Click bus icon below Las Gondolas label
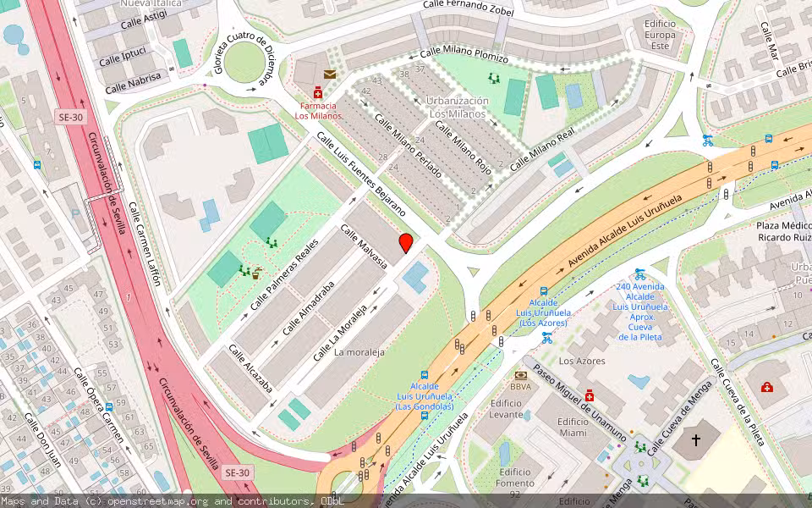Image resolution: width=812 pixels, height=508 pixels. 425,415
